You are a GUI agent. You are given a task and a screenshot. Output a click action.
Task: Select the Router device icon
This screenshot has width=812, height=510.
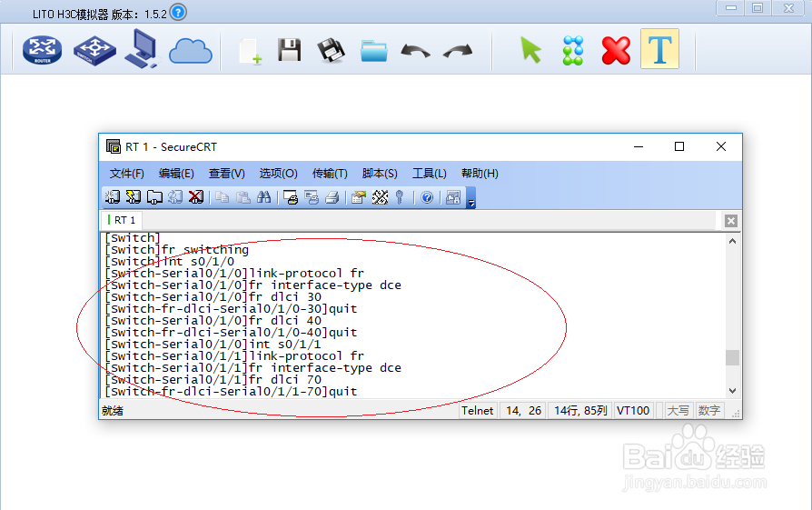tap(42, 50)
